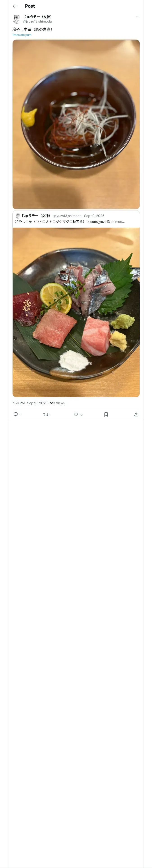Open the @jyuzo13_shimoda handle under author name

tap(37, 21)
